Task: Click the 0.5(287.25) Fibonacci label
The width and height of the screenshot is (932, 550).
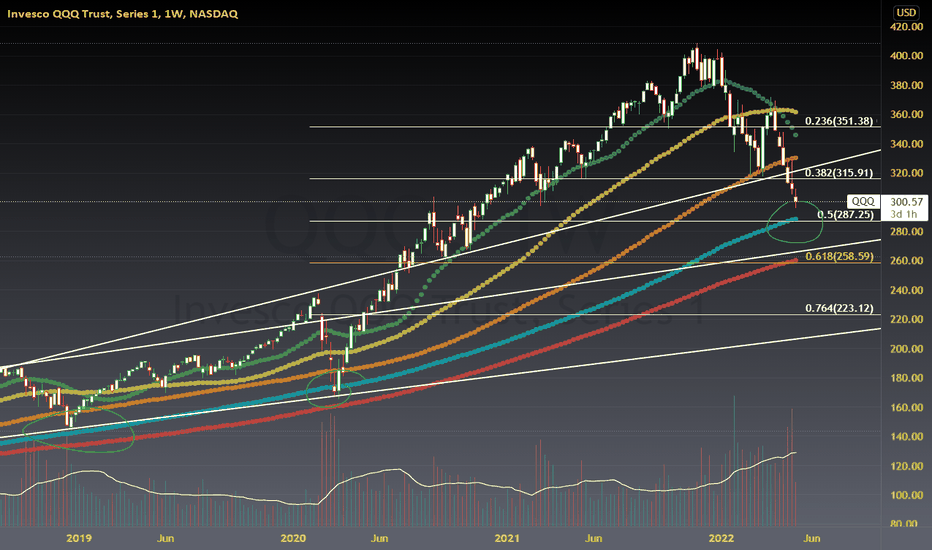Action: [845, 215]
